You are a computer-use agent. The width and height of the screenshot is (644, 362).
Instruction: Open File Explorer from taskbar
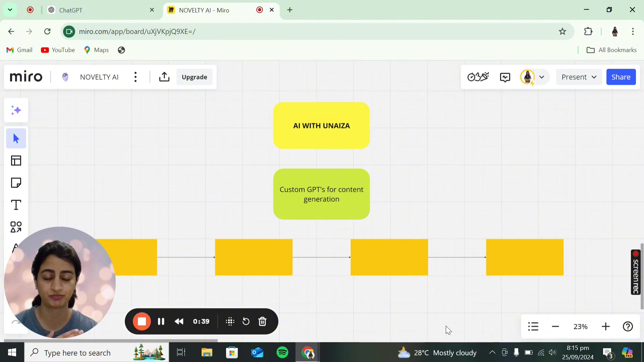click(x=207, y=353)
